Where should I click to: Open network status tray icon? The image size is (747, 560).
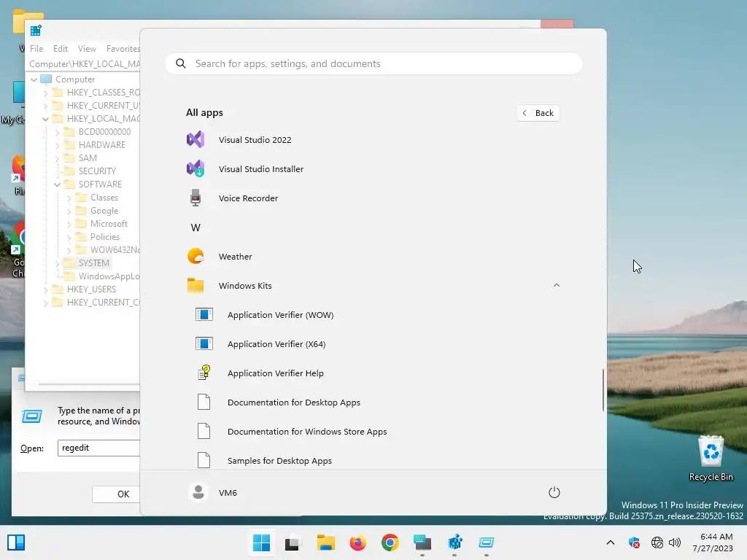click(x=657, y=542)
